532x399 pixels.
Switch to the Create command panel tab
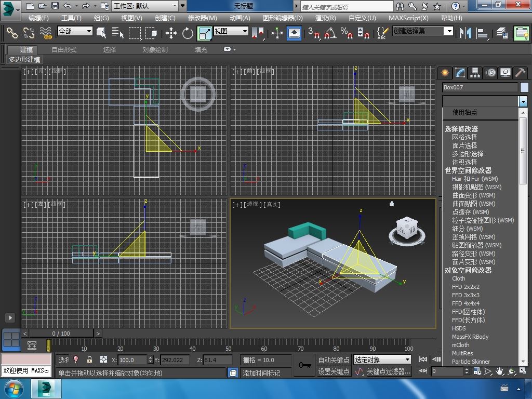point(445,73)
